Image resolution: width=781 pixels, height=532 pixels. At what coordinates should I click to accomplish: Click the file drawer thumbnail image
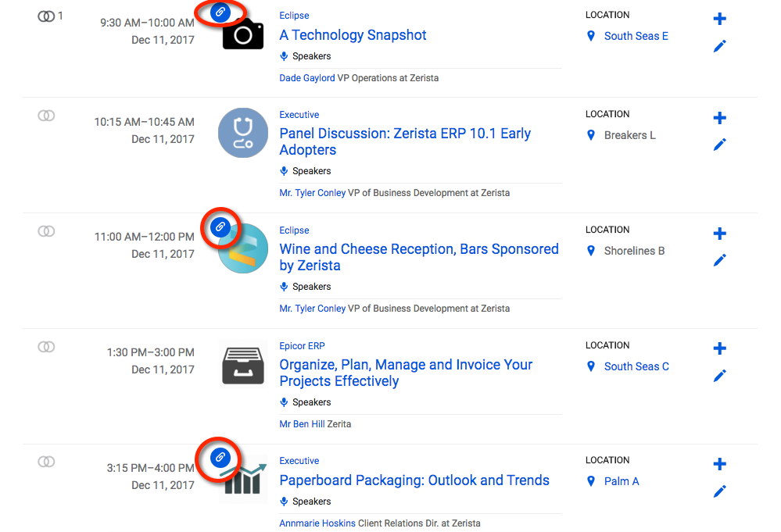pyautogui.click(x=243, y=366)
